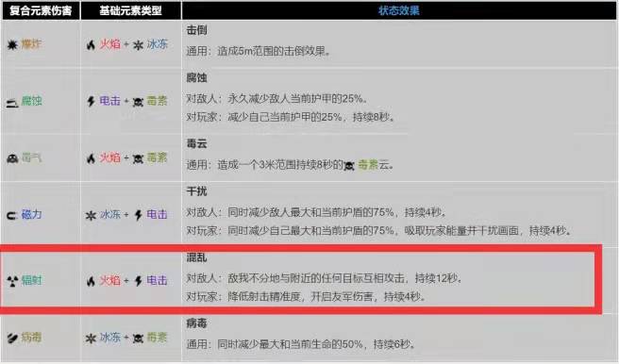Click the magnet icon next to 磁力
The image size is (619, 364).
pos(12,215)
